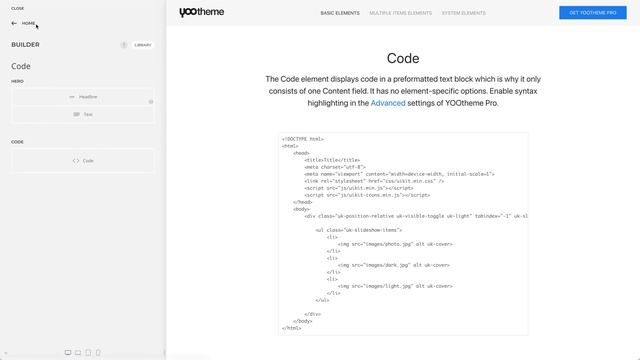Click the uk-slideshow-items ul line
Screen dimensions: 640x360
click(358, 230)
